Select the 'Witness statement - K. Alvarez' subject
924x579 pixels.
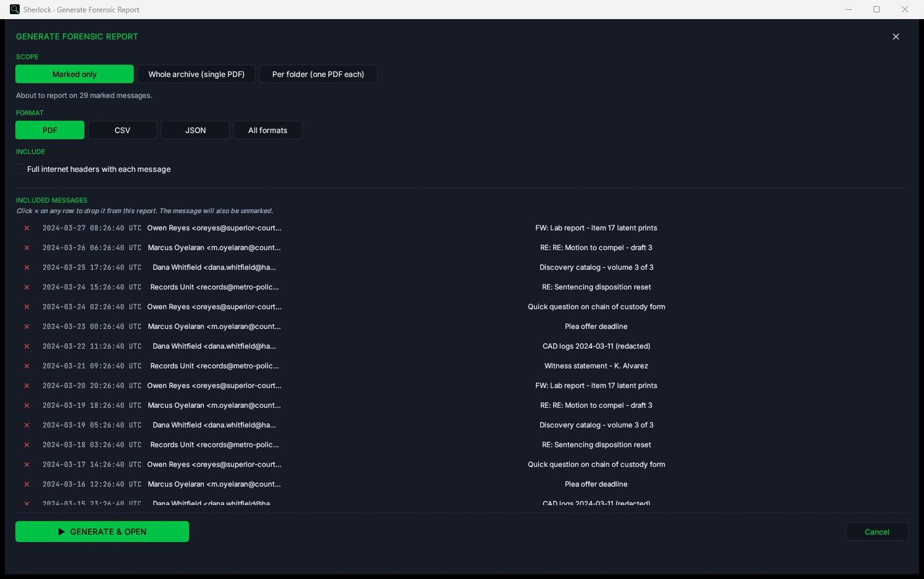pos(596,366)
